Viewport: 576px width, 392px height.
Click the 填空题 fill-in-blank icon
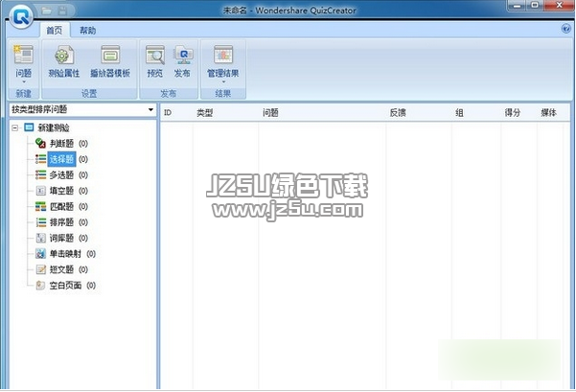40,191
